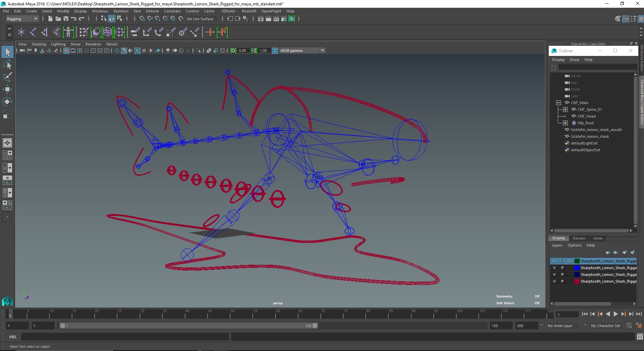The width and height of the screenshot is (644, 351).
Task: Select Sicklefin_lemon_shark_mouth in Outliner
Action: [596, 130]
